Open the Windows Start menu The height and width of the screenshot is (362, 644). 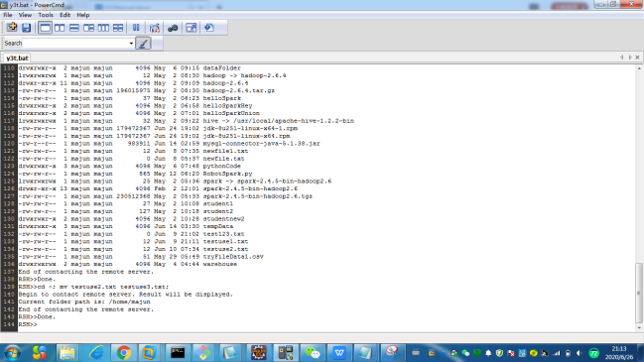pos(12,352)
